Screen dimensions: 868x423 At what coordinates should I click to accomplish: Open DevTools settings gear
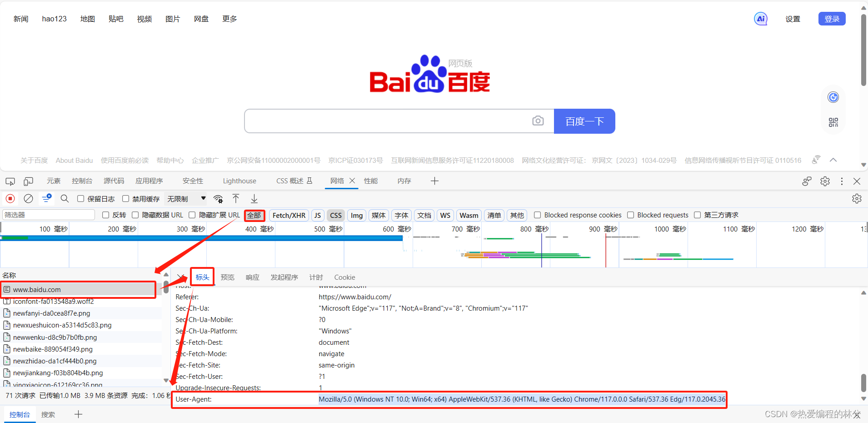(825, 181)
